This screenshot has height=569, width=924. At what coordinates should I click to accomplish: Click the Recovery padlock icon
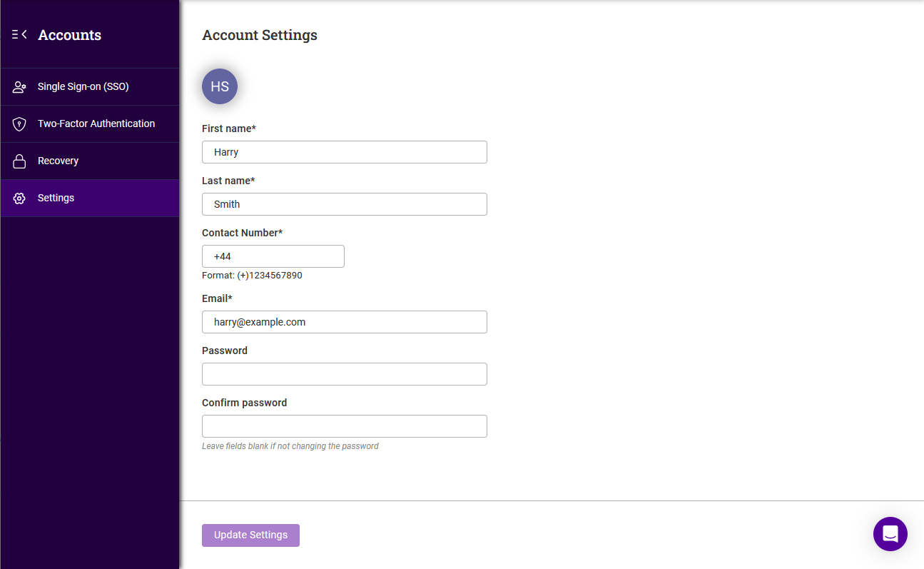tap(20, 161)
